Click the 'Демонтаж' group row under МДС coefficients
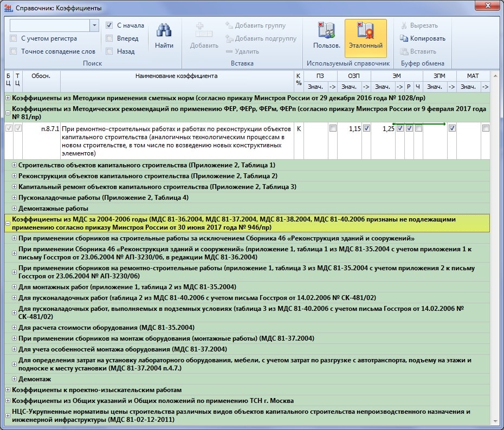This screenshot has height=430, width=504. [247, 379]
